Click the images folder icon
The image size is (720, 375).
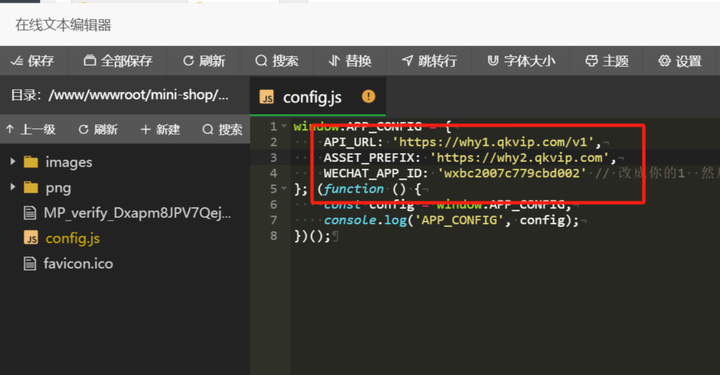(31, 162)
